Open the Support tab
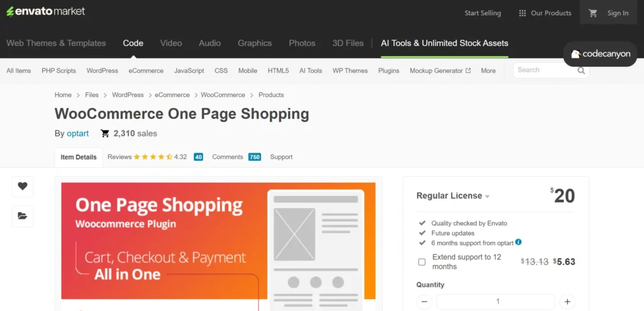644x311 pixels. pyautogui.click(x=281, y=156)
